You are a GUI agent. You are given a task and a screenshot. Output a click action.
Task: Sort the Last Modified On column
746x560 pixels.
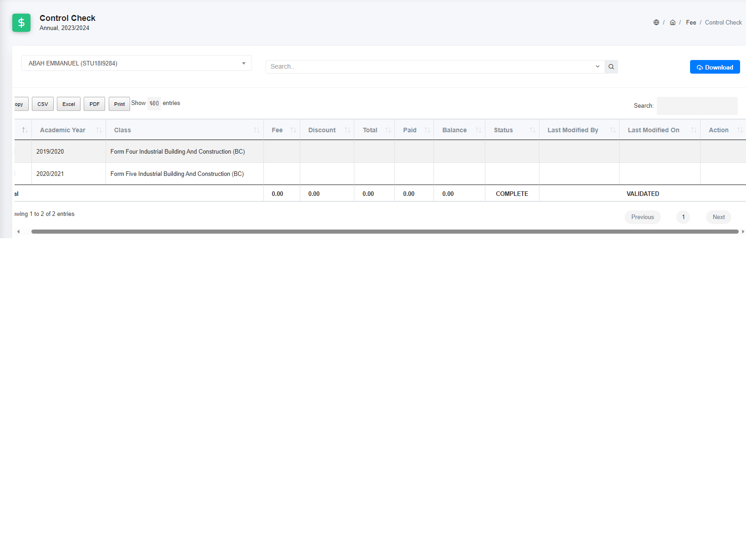tap(693, 130)
